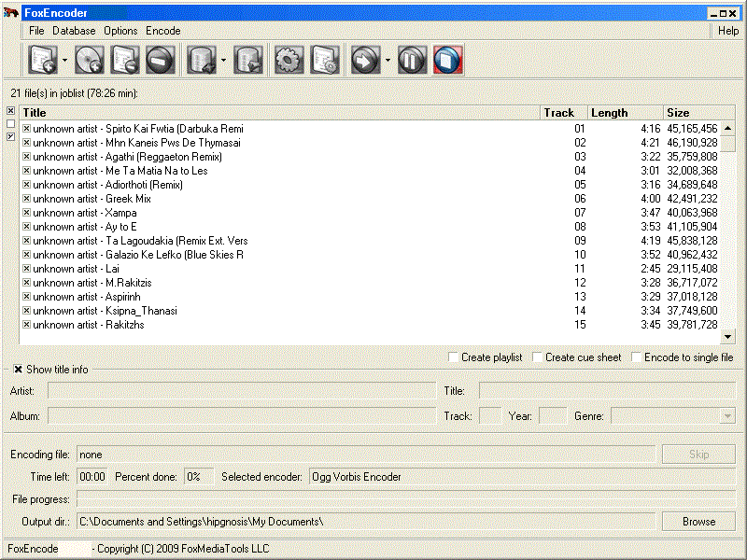Click the remove file from joblist icon
This screenshot has width=747, height=560.
pos(124,61)
